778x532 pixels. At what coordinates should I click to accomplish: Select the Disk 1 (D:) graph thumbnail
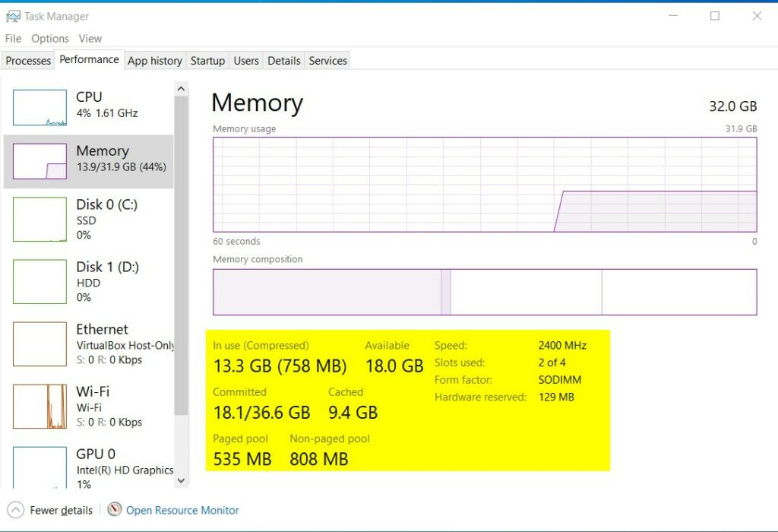(x=40, y=282)
